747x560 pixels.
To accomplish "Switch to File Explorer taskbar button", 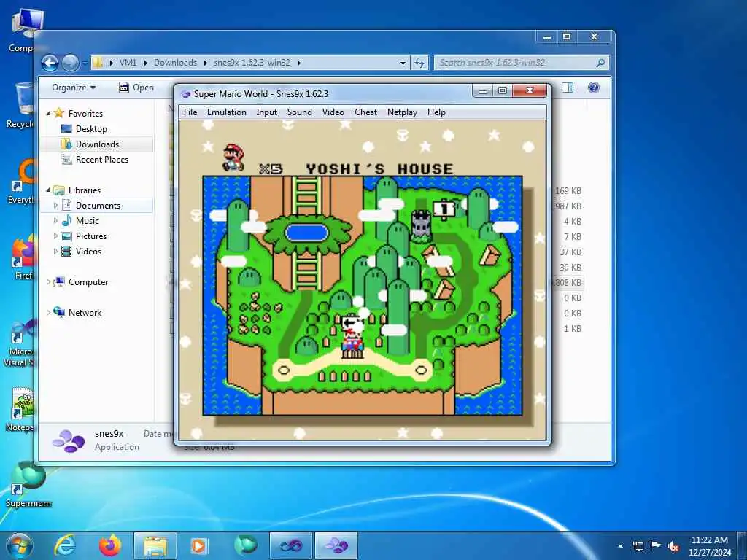I will click(155, 545).
